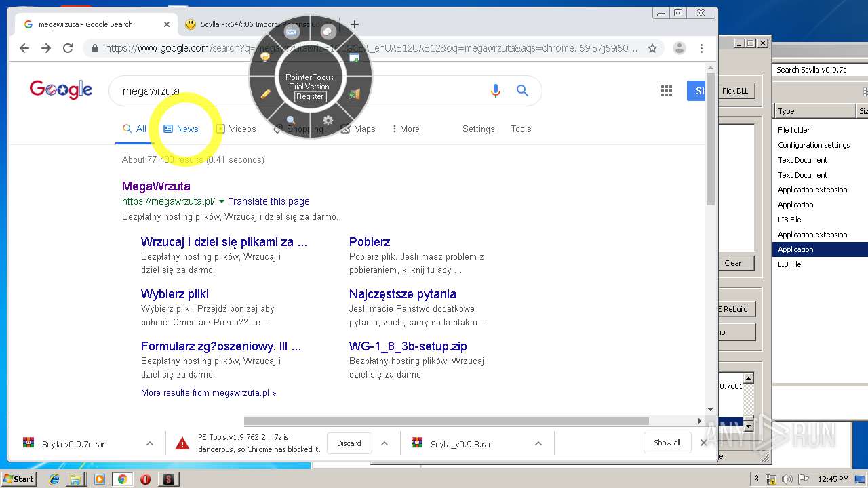Bookmark this page with the star icon

click(652, 48)
